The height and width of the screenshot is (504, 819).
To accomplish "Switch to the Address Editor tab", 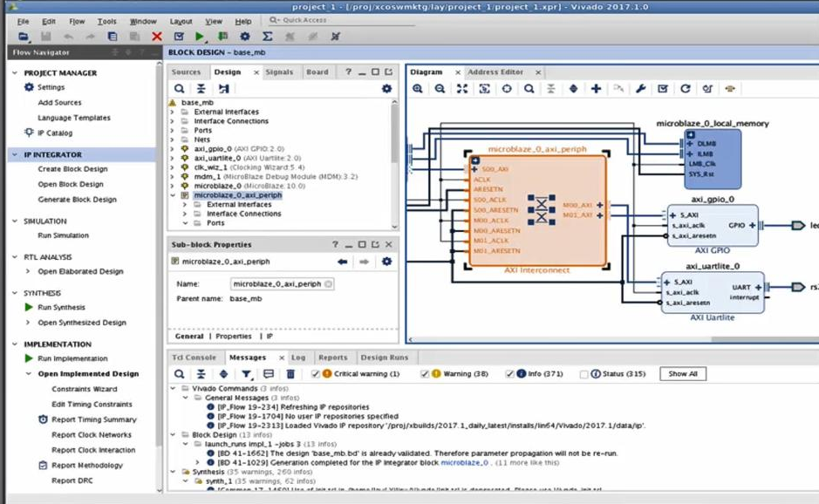I will [495, 72].
